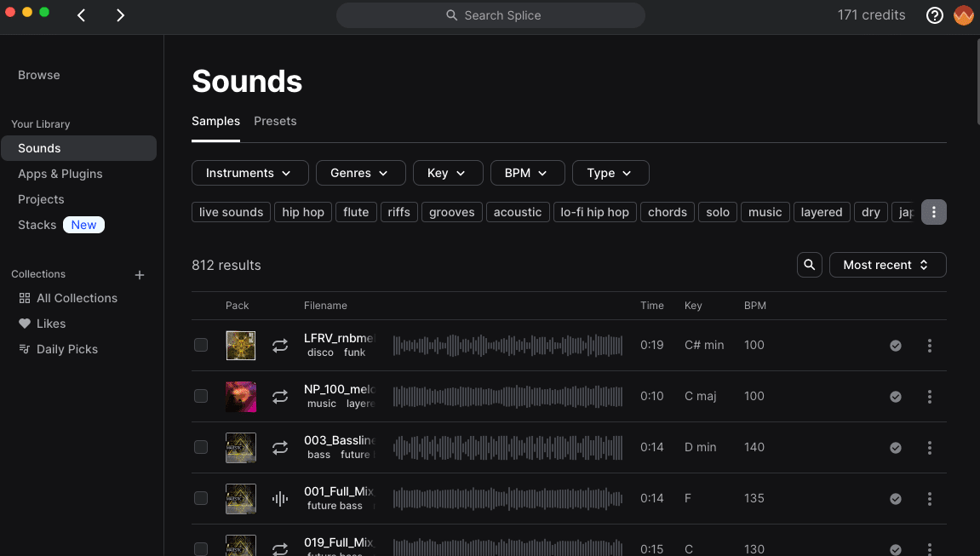Image resolution: width=980 pixels, height=556 pixels.
Task: Filter by the grooves tag
Action: point(452,212)
